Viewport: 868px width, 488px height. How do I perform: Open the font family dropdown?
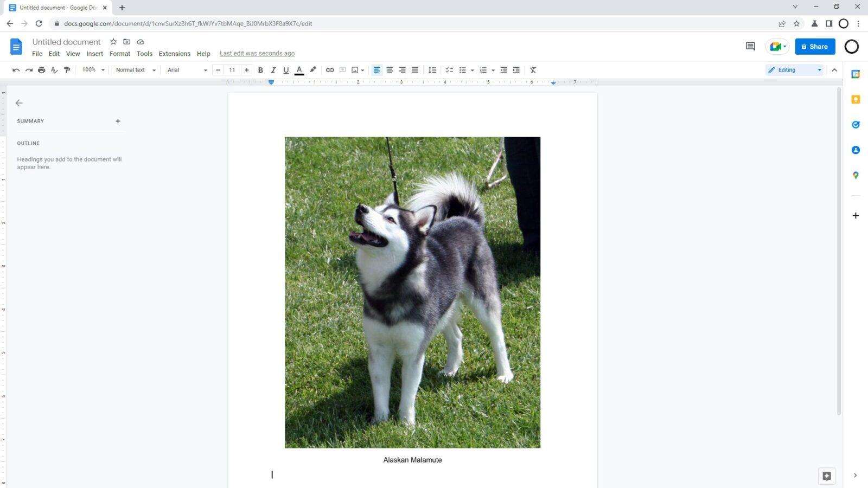pyautogui.click(x=184, y=69)
